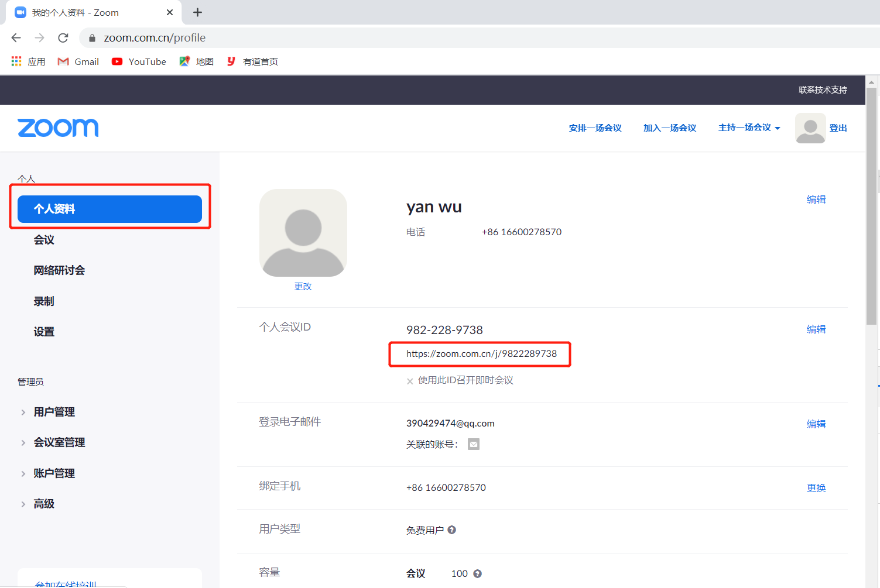Click 编辑 for 登录电子邮件

click(x=816, y=424)
